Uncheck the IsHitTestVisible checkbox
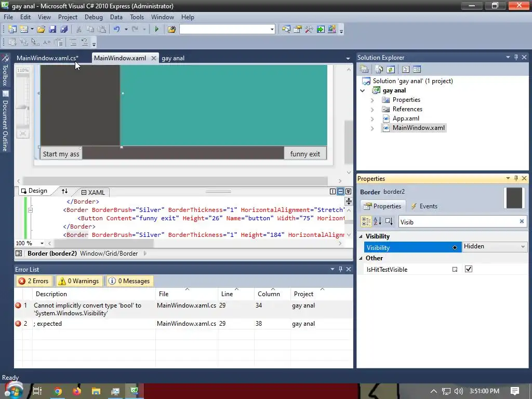The image size is (532, 399). (469, 269)
